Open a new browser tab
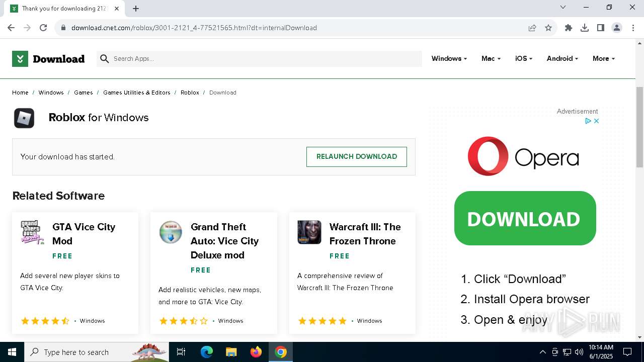Screen dimensions: 644x362 (136, 9)
